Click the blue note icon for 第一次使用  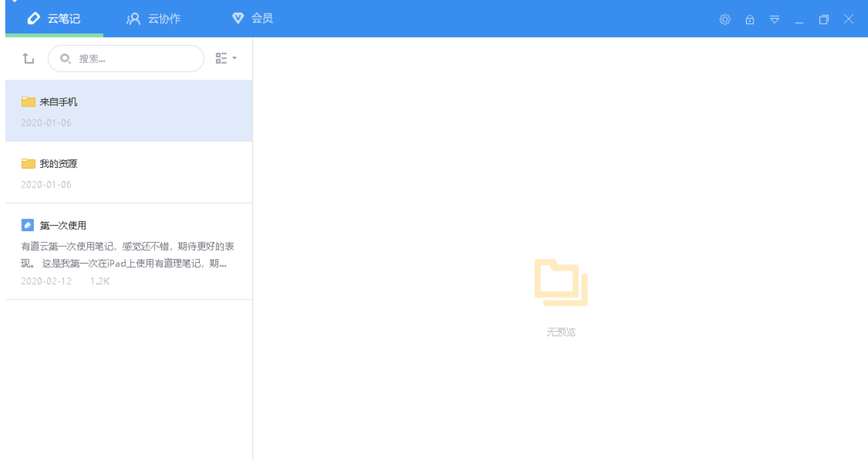[x=27, y=225]
